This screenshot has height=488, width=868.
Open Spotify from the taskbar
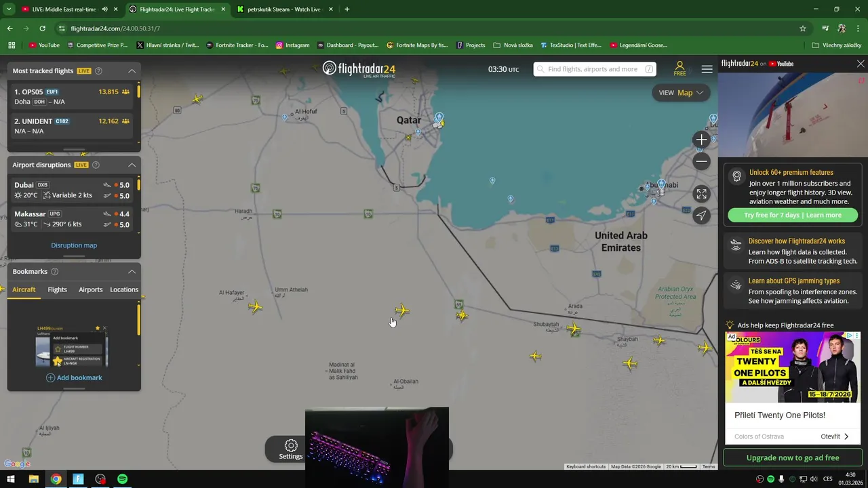[122, 479]
